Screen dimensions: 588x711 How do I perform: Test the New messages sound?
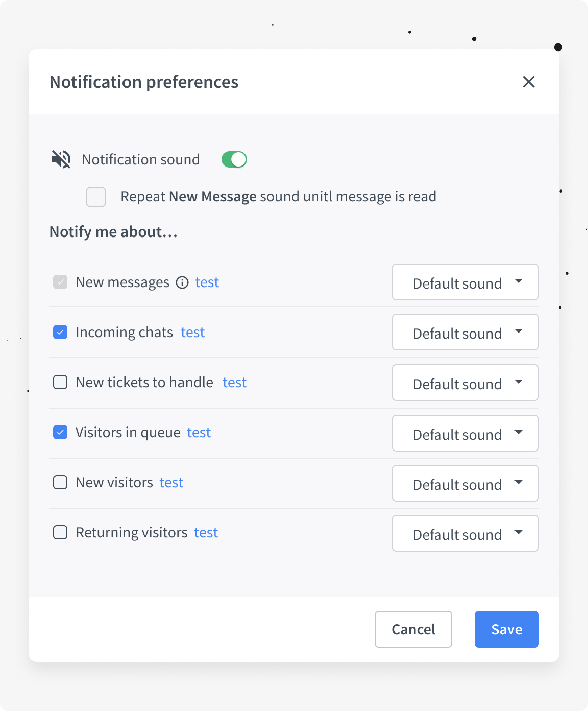click(x=207, y=282)
